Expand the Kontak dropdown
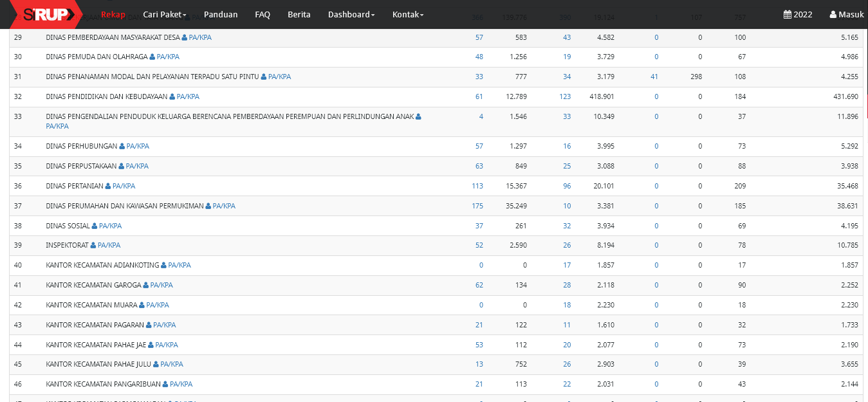Image resolution: width=868 pixels, height=402 pixels. [407, 15]
